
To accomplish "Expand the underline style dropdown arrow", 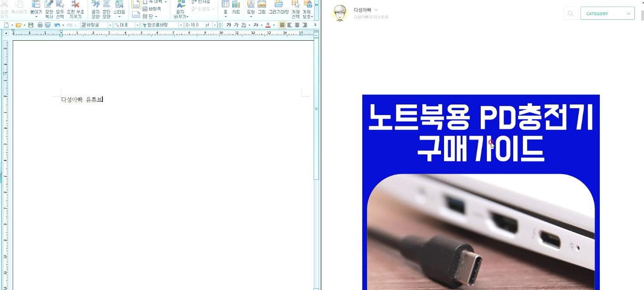I will coord(249,25).
